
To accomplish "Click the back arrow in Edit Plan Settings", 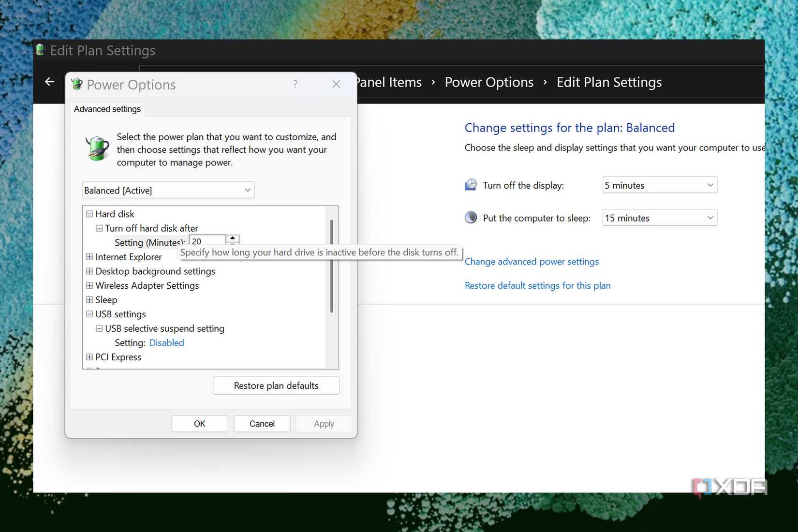I will [49, 82].
